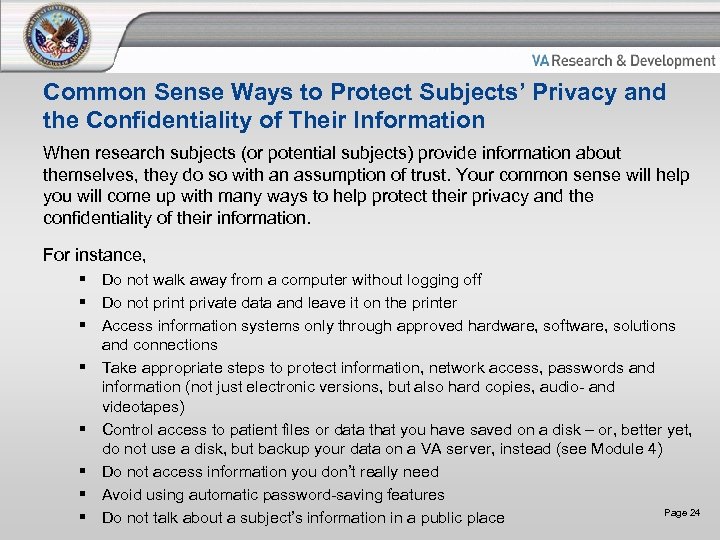Viewport: 720px width, 540px height.
Task: Click the text "Do not access information you don't really need"
Action: (270, 472)
